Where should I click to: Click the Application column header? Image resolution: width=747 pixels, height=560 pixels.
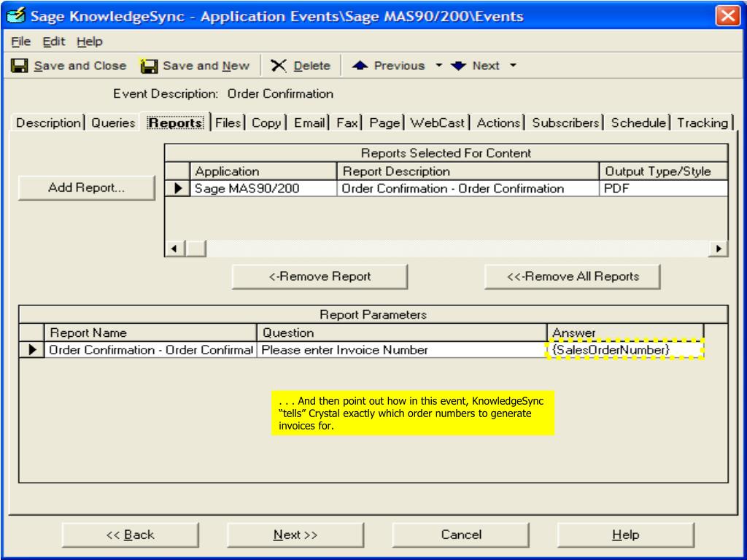click(263, 171)
